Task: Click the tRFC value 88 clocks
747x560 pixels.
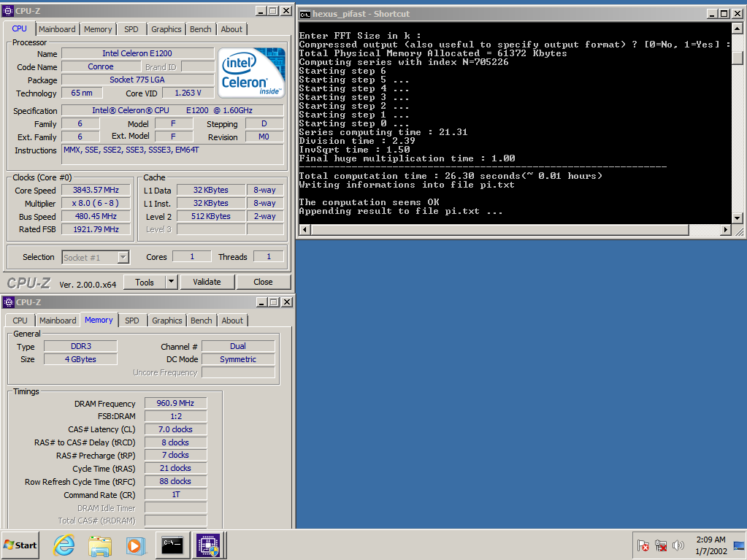Action: [175, 481]
